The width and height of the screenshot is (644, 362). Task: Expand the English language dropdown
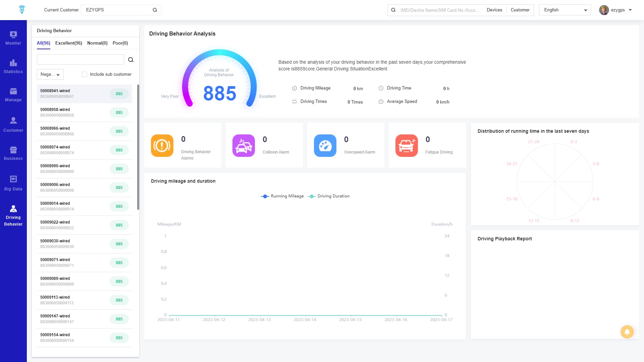pos(565,10)
